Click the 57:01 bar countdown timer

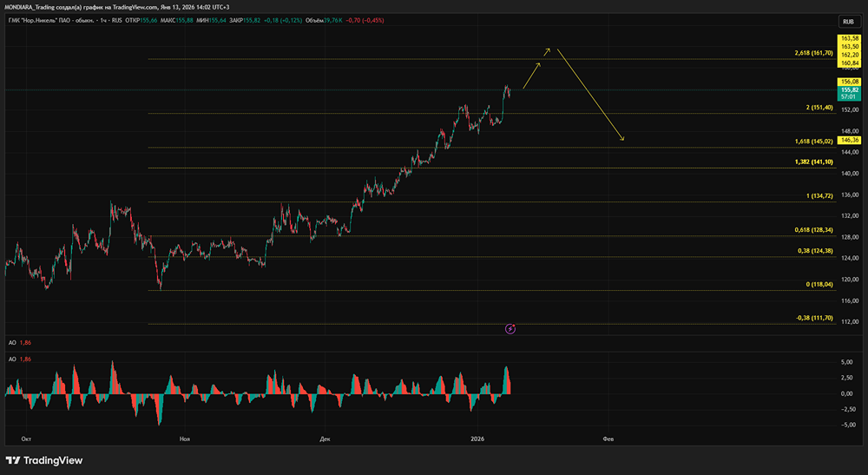click(x=849, y=97)
